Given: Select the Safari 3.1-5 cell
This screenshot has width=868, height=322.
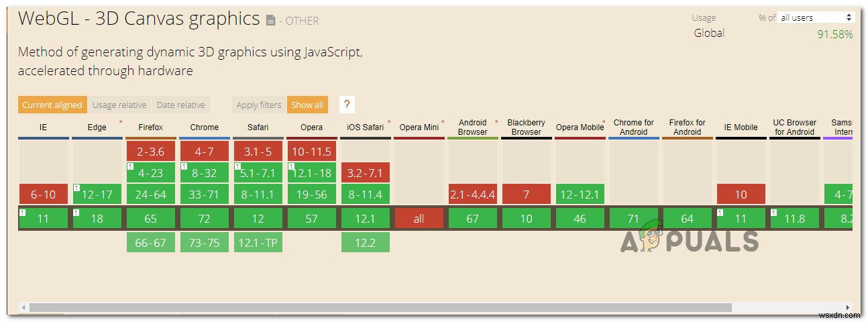Looking at the screenshot, I should (x=258, y=152).
